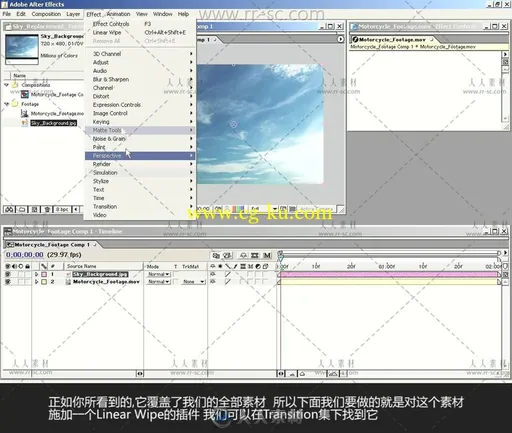Viewport: 512px width, 433px height.
Task: Click the audio column header icon in Timeline
Action: tap(14, 266)
